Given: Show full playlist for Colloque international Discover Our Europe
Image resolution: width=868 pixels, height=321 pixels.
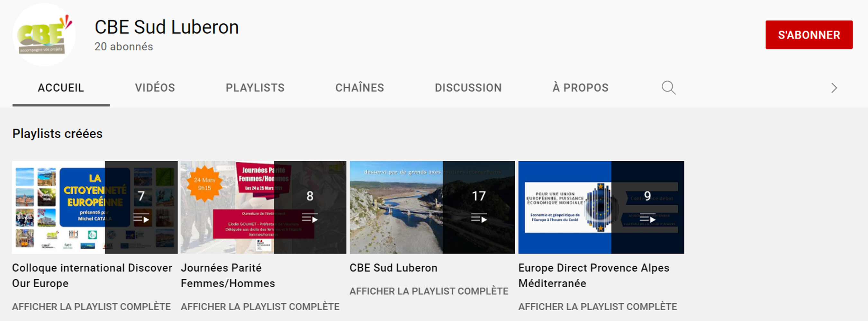Looking at the screenshot, I should [91, 307].
